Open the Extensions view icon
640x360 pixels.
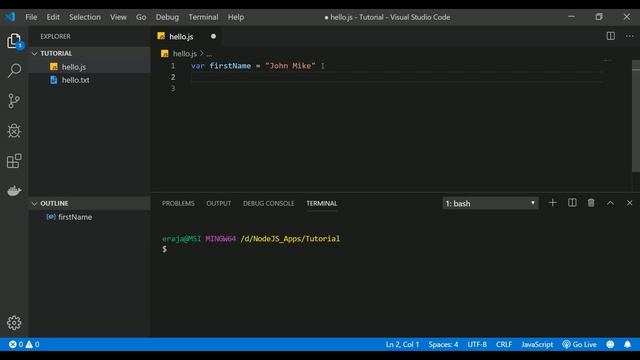tap(14, 161)
